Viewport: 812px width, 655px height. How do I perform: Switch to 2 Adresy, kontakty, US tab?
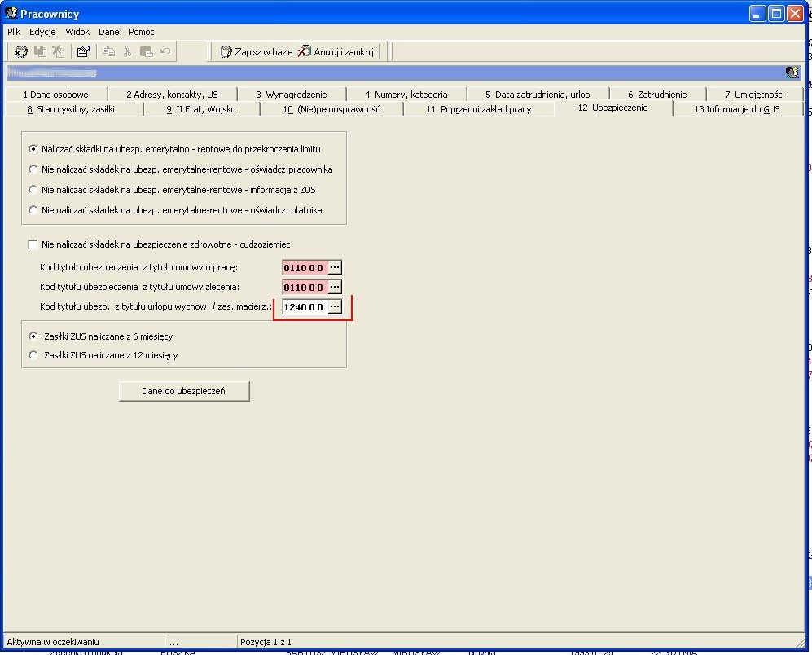click(173, 95)
